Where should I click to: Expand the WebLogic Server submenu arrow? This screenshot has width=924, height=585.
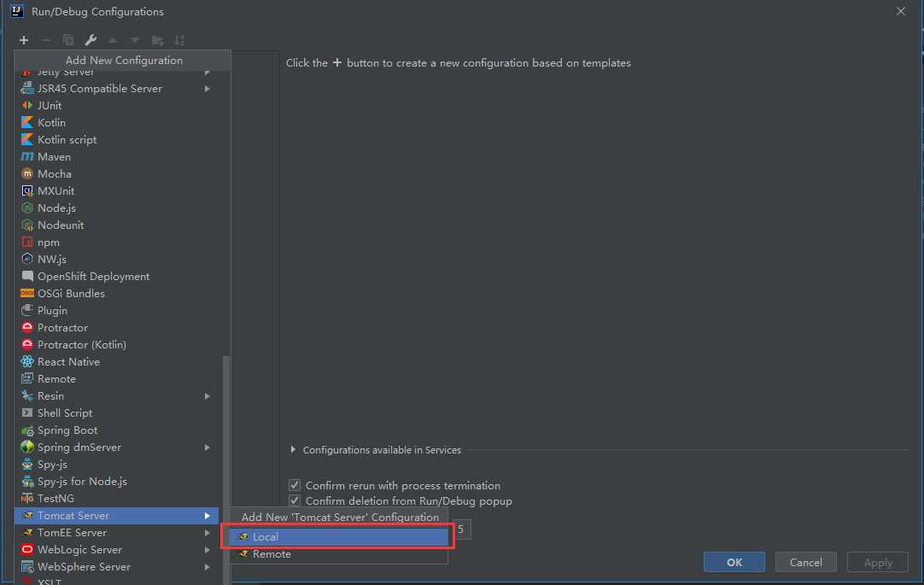[208, 550]
